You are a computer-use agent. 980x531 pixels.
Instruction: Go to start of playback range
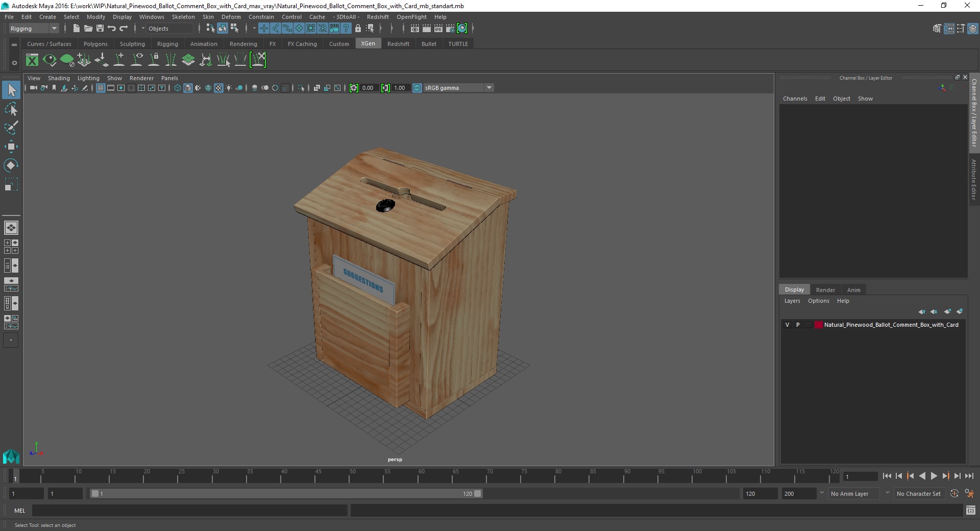(x=887, y=476)
